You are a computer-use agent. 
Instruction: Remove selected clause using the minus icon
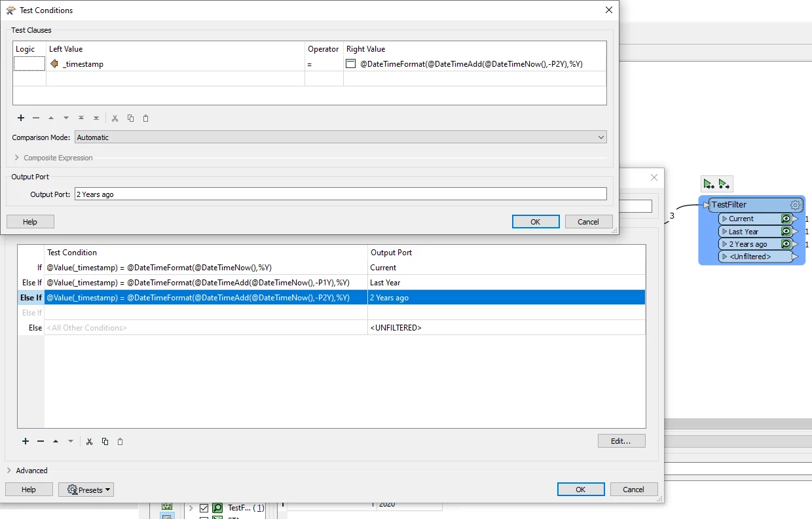[36, 118]
